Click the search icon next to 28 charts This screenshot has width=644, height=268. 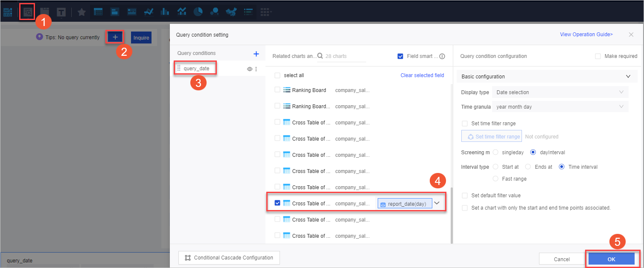pyautogui.click(x=320, y=55)
